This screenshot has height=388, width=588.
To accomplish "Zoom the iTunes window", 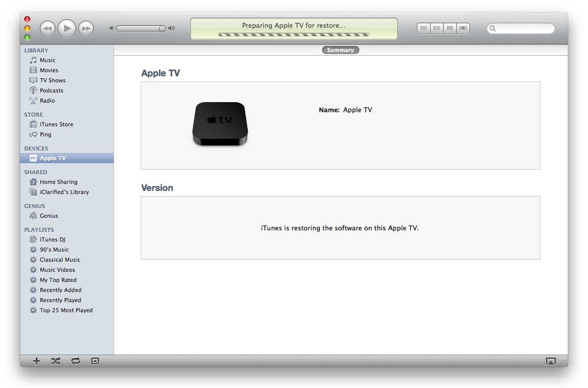I will [27, 37].
